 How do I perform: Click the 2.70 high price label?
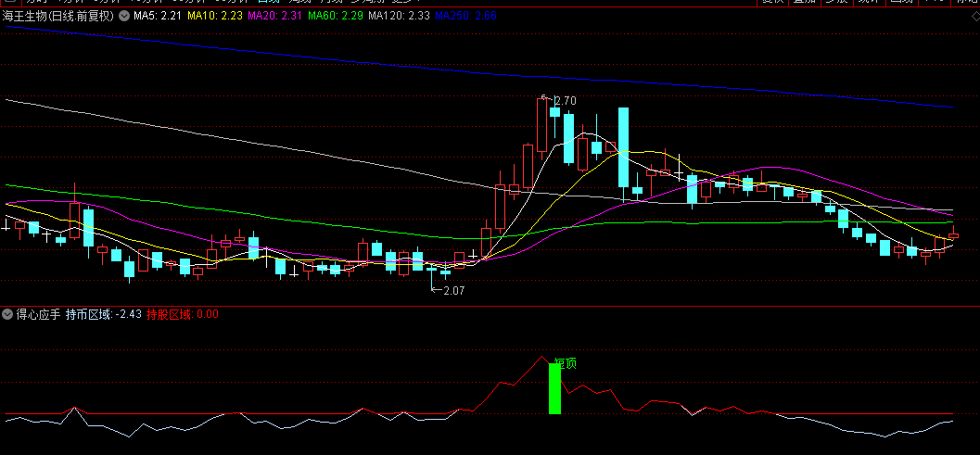click(x=566, y=100)
